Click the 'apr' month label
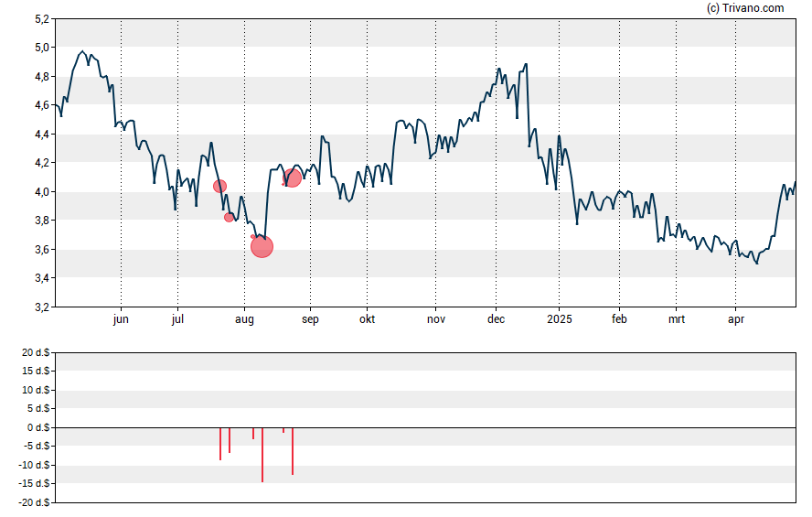812x517 pixels. tap(736, 319)
